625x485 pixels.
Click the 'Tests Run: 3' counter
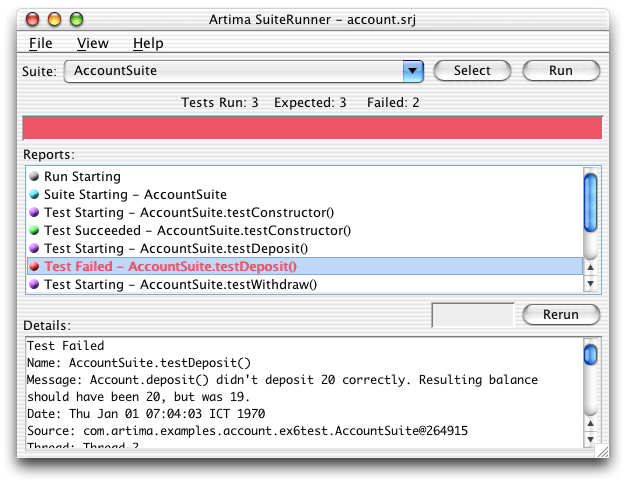pos(220,102)
